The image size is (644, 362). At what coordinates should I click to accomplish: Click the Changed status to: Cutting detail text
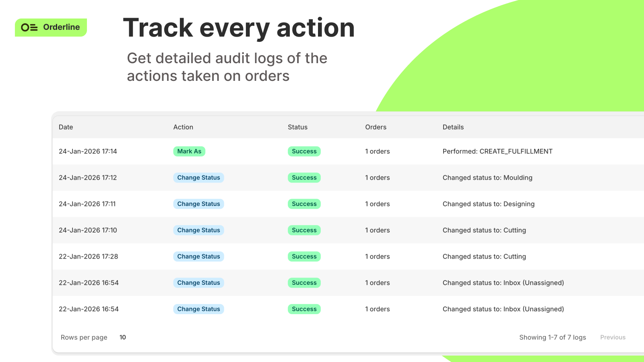coord(484,230)
